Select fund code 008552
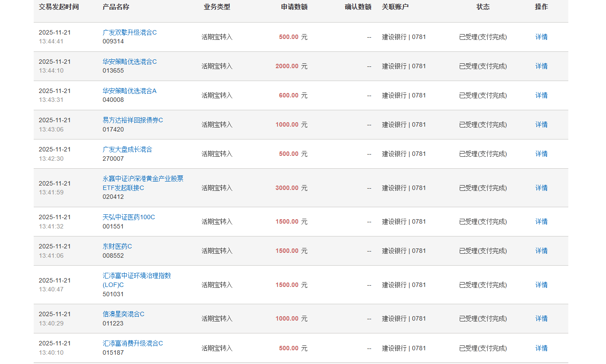 click(113, 256)
